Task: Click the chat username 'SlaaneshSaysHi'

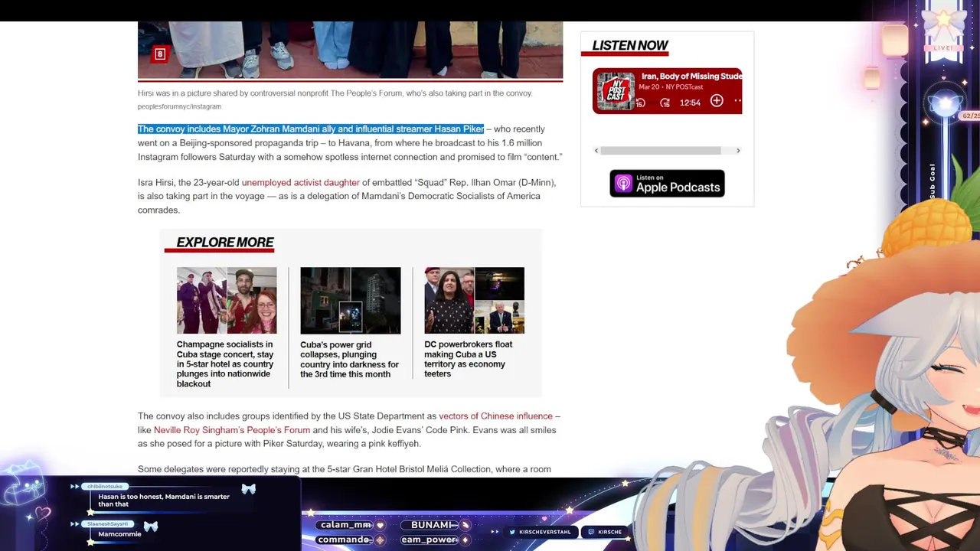Action: pos(107,524)
